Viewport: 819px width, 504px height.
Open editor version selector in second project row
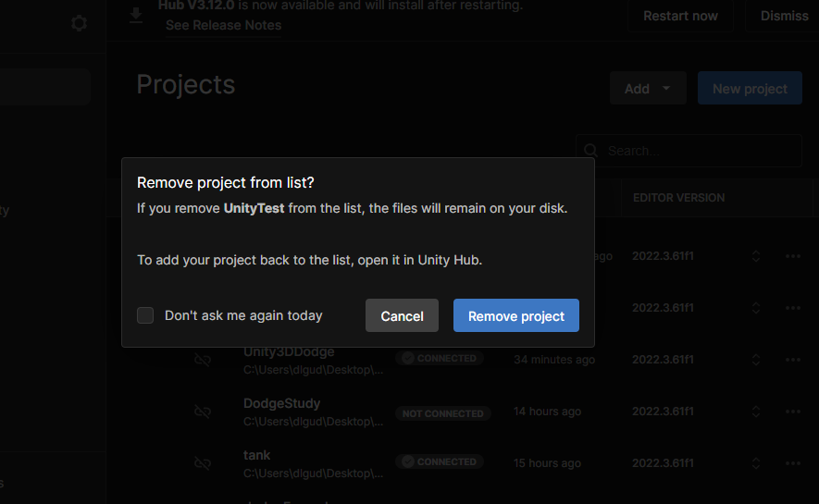(x=756, y=308)
